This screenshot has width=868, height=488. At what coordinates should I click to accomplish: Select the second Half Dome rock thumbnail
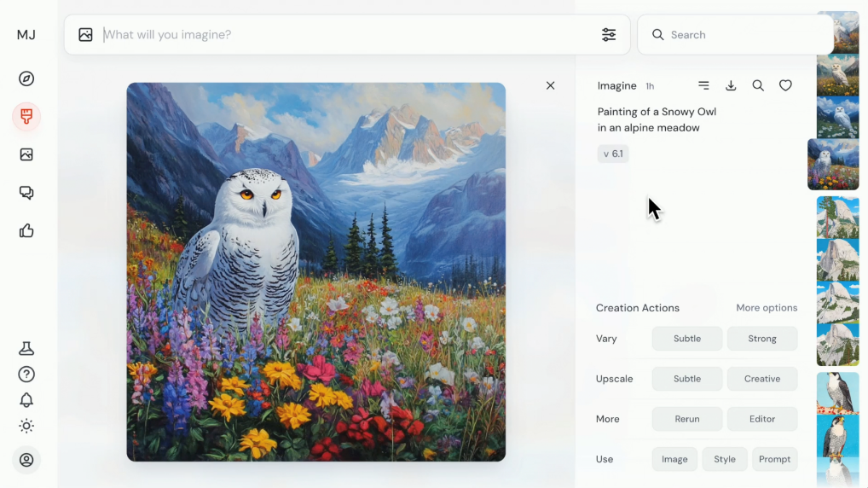click(837, 260)
